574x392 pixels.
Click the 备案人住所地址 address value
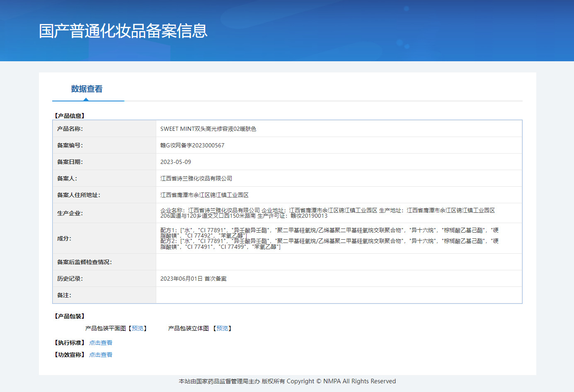(x=204, y=195)
